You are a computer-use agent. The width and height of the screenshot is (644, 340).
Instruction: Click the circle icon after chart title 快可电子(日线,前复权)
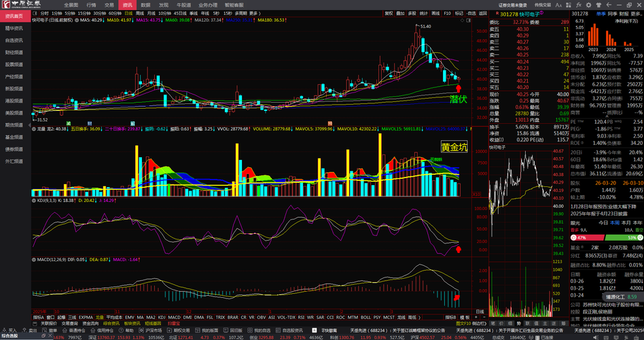(77, 20)
